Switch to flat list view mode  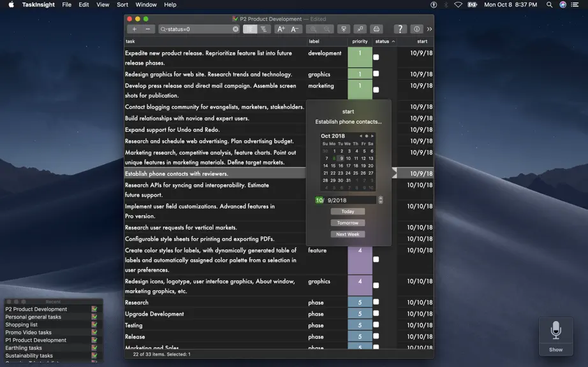(250, 29)
